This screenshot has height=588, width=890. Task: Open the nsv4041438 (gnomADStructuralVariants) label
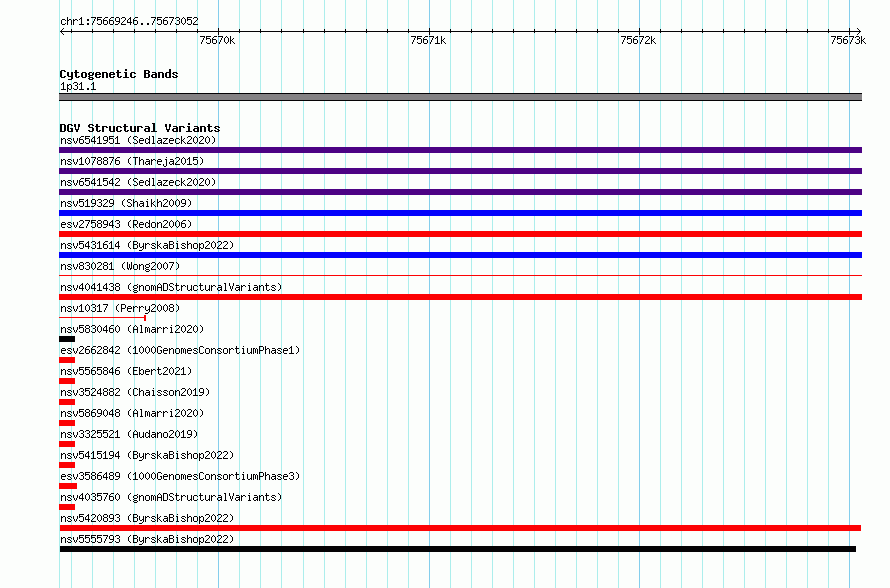(171, 287)
